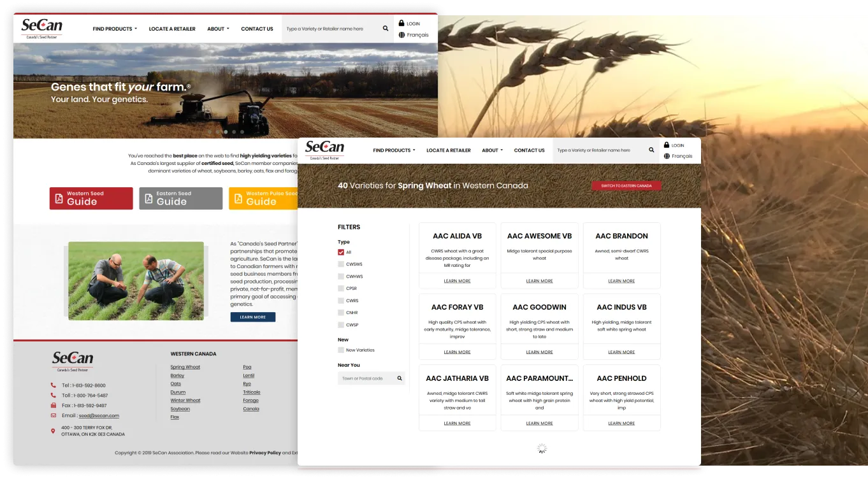This screenshot has width=868, height=479.
Task: Click the SeCan footer logo
Action: [x=72, y=361]
